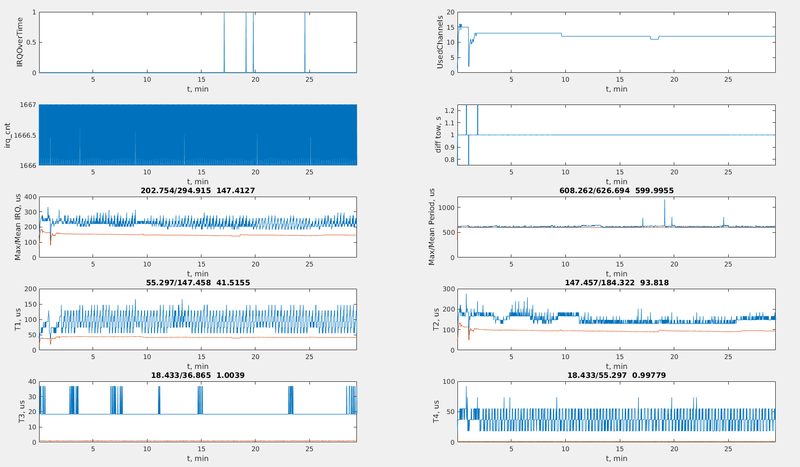The height and width of the screenshot is (467, 800).
Task: Click title '18.433/36.865 1.0039'
Action: pos(197,375)
